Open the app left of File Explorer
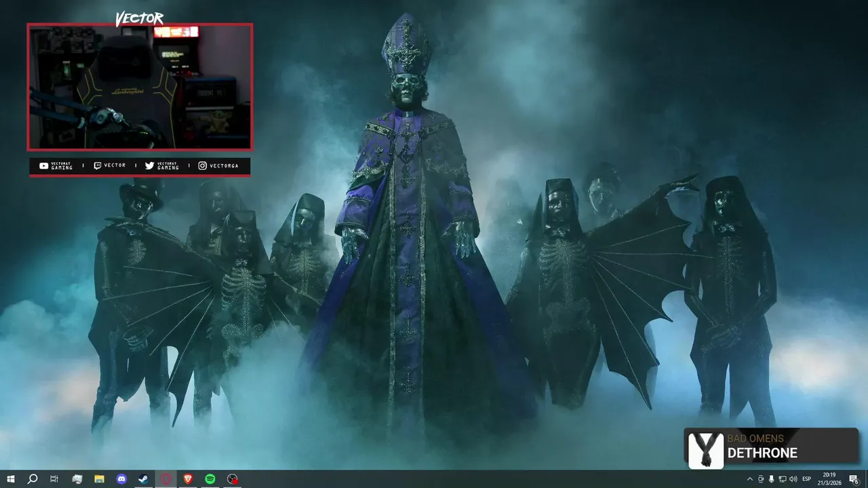The image size is (868, 488). [x=77, y=479]
